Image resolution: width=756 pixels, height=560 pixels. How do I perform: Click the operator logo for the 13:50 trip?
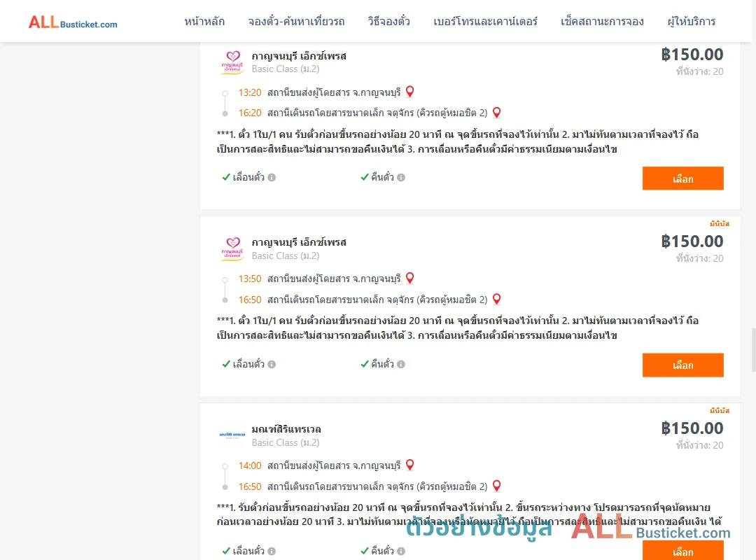pos(232,249)
